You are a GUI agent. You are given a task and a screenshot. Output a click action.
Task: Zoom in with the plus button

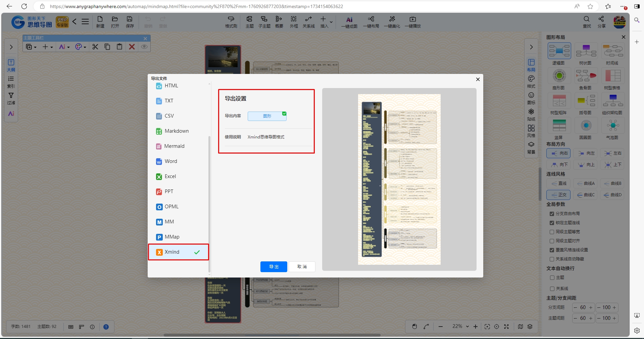click(x=476, y=327)
